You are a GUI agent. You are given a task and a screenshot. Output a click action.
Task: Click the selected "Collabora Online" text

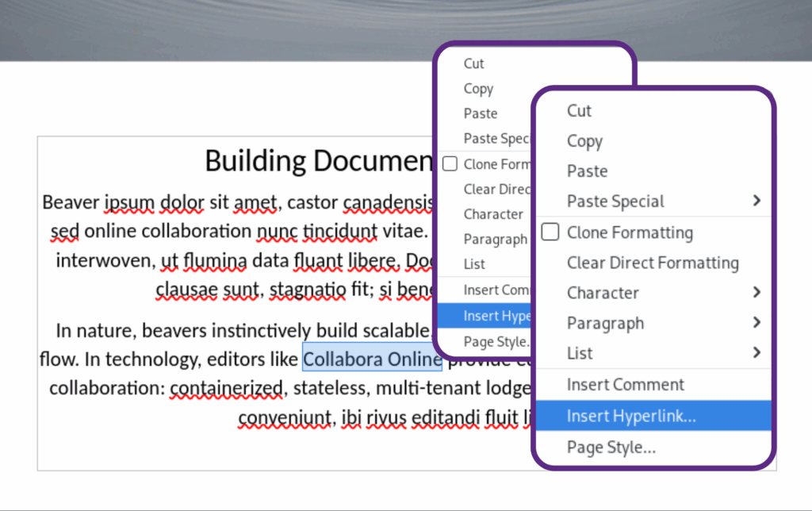(x=372, y=359)
